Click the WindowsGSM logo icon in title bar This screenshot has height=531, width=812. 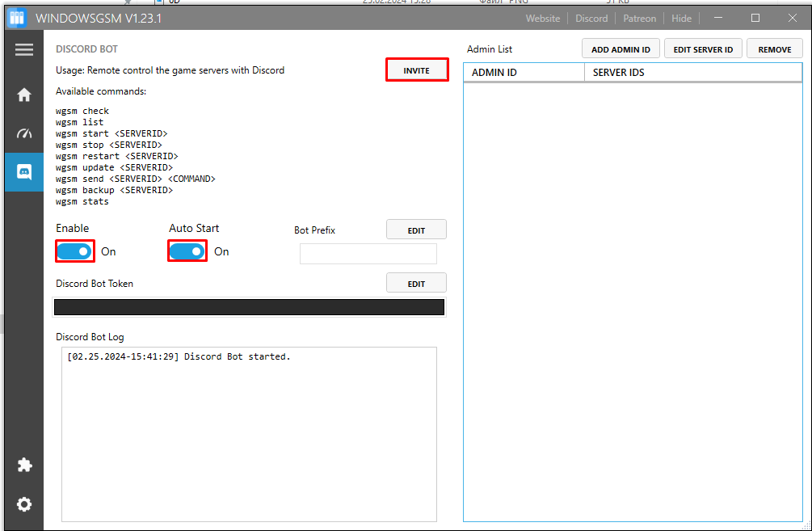(17, 18)
